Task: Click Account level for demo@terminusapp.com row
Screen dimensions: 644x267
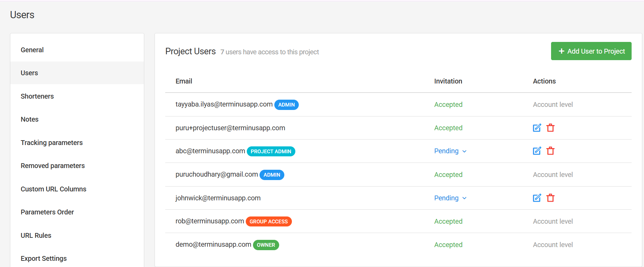Action: (x=553, y=245)
